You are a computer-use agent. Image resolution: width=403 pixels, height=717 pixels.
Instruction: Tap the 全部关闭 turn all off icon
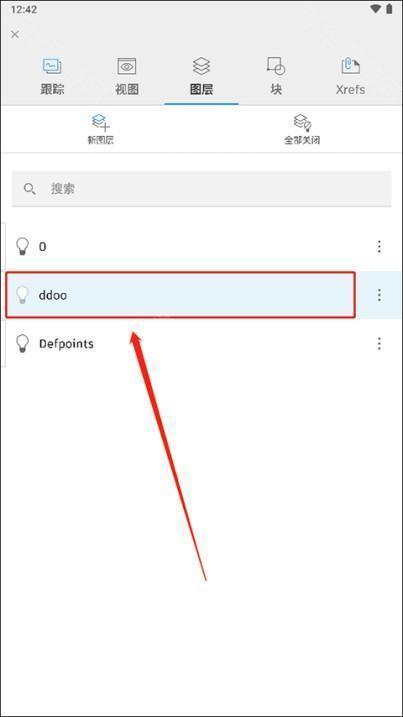(302, 122)
